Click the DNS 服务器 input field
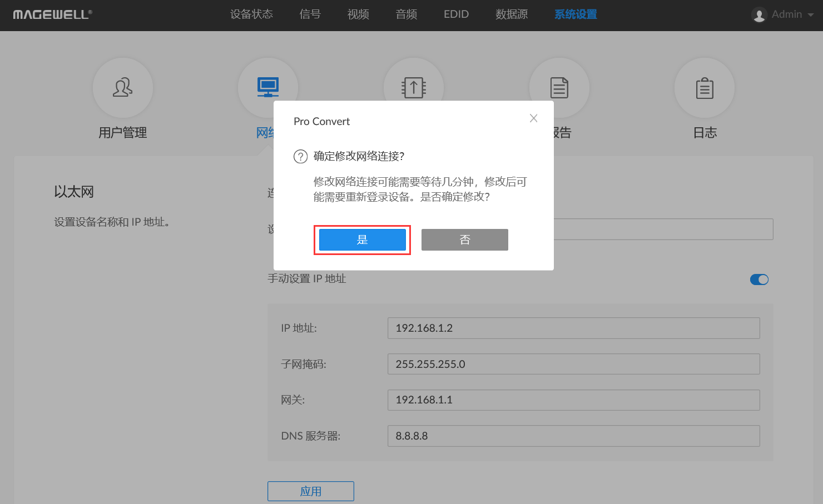823x504 pixels. coord(573,436)
